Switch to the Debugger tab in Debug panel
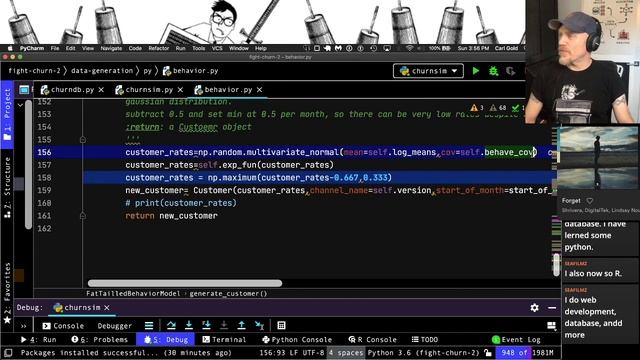This screenshot has width=640, height=360. tap(115, 326)
